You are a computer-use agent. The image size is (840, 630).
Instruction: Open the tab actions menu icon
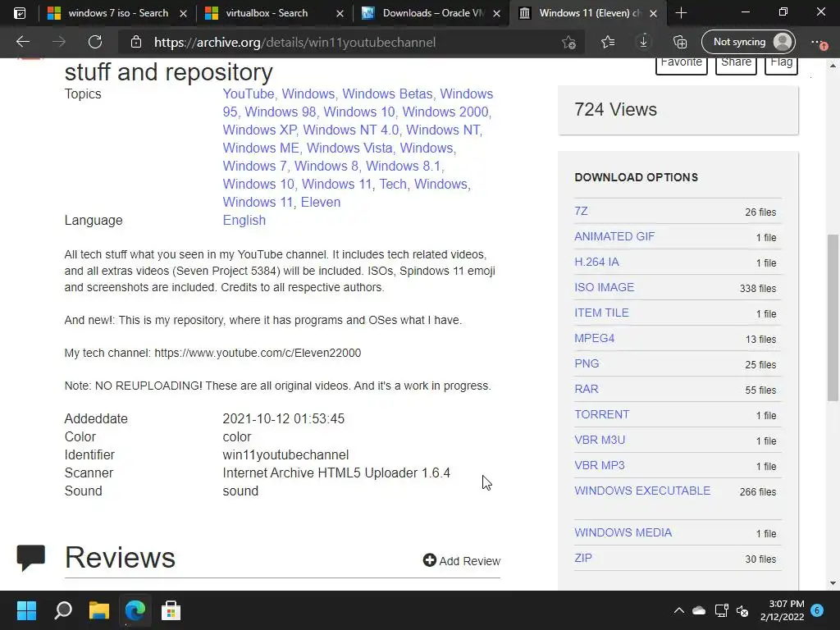coord(20,13)
